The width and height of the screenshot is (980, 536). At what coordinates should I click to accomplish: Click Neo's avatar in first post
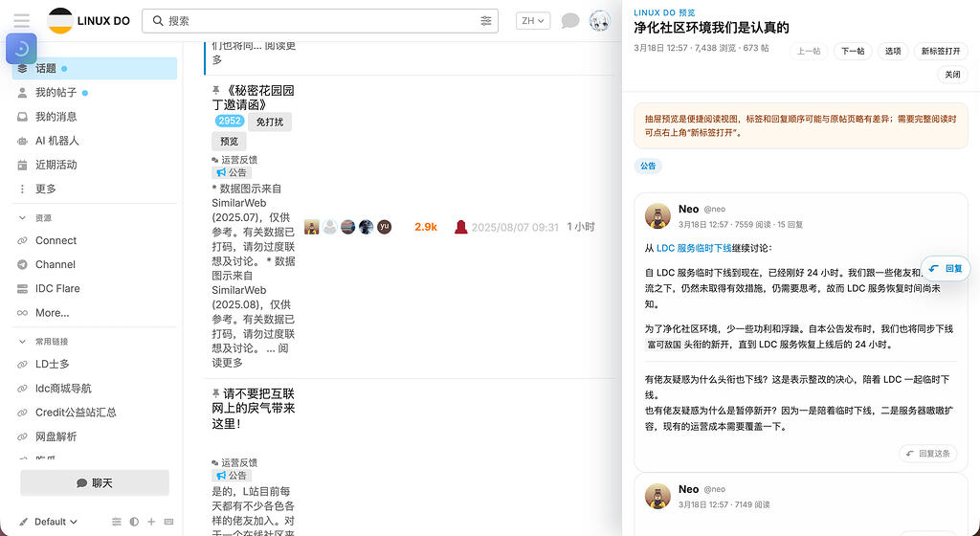click(657, 216)
